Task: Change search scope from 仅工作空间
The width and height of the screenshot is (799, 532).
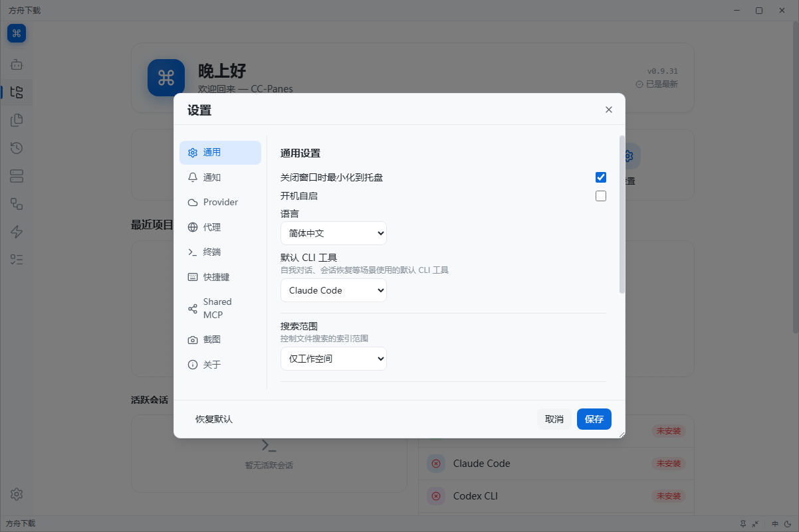Action: [x=333, y=359]
